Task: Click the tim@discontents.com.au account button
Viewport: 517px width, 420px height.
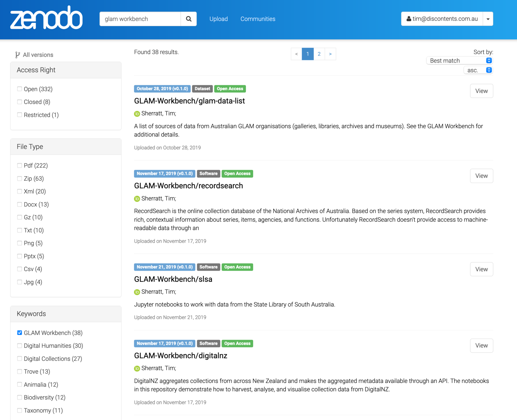Action: point(442,19)
